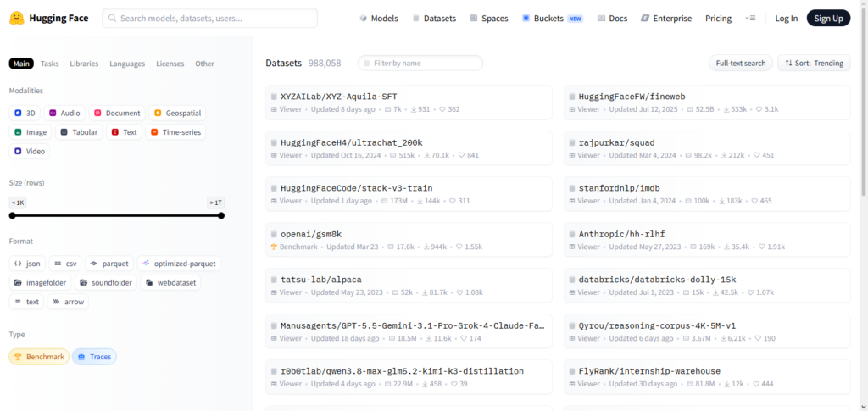
Task: Click the Full-text search button
Action: [741, 63]
